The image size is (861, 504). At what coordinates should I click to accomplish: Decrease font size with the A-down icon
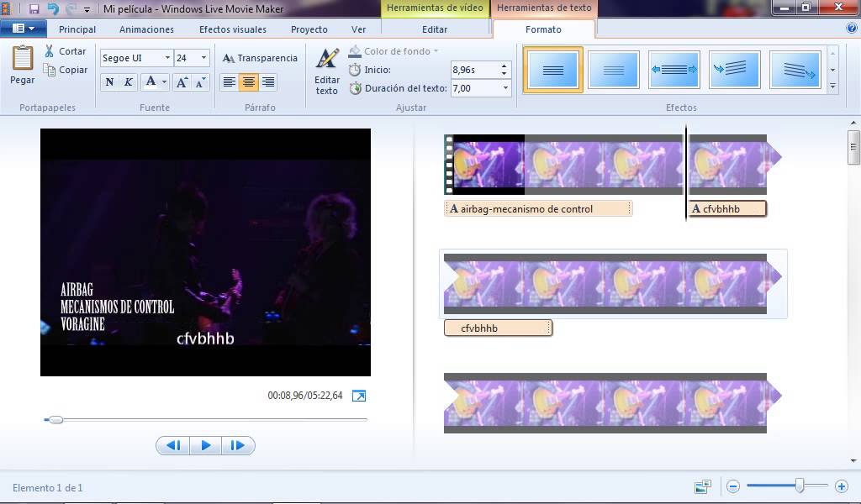click(200, 82)
